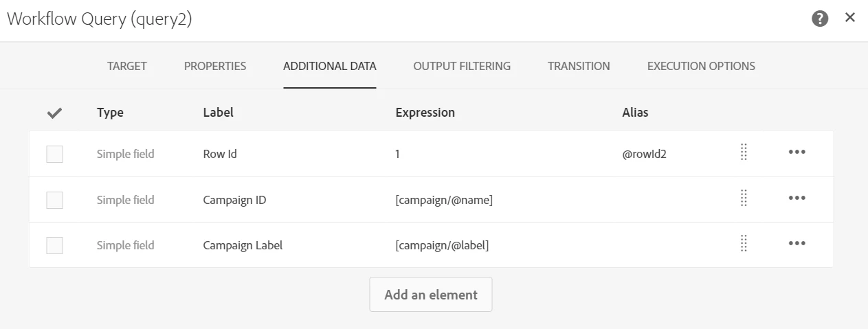The image size is (868, 329).
Task: Open more options for Campaign ID row
Action: (x=797, y=198)
